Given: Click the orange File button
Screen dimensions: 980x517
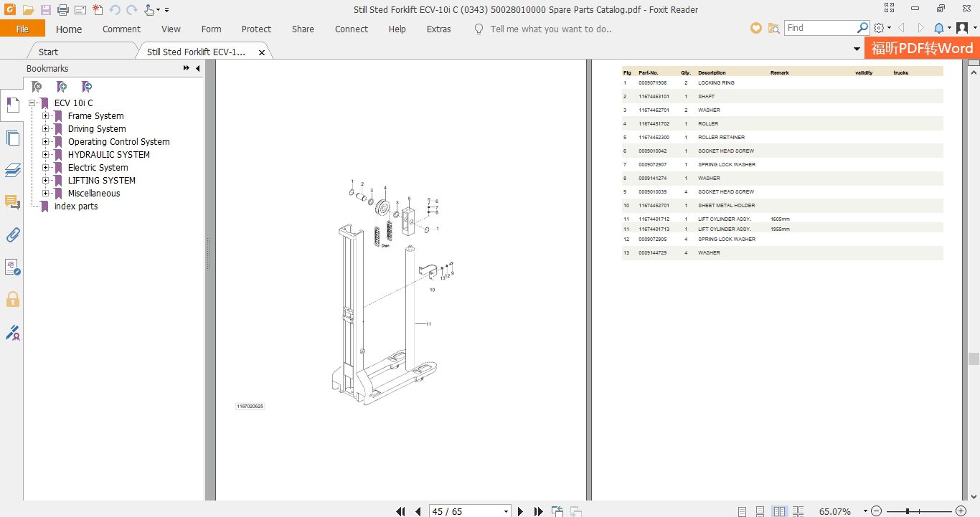Looking at the screenshot, I should pyautogui.click(x=22, y=29).
